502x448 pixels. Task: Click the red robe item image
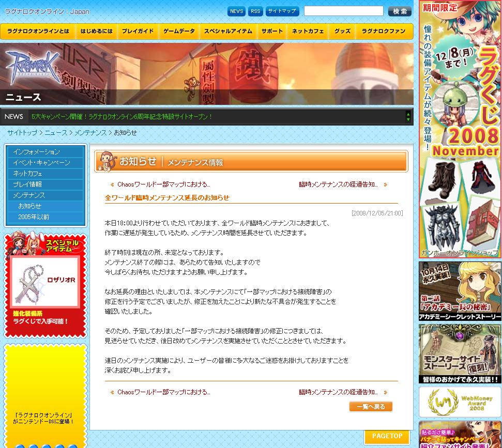[483, 178]
